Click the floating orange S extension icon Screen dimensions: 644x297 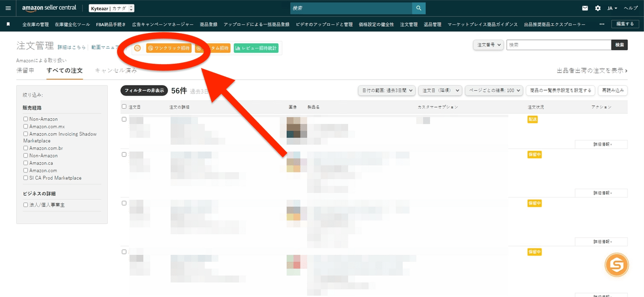coord(617,264)
